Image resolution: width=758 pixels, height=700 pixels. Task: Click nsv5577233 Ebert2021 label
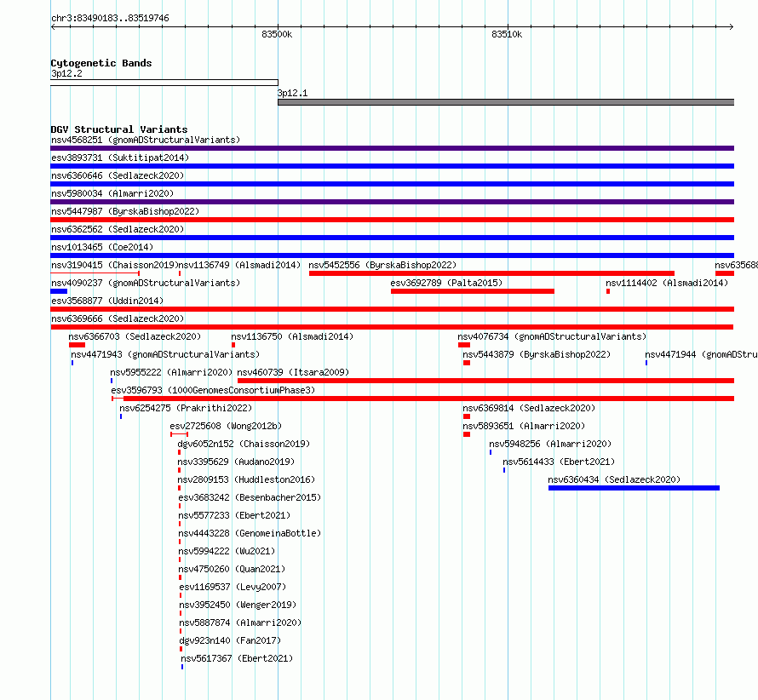point(234,516)
